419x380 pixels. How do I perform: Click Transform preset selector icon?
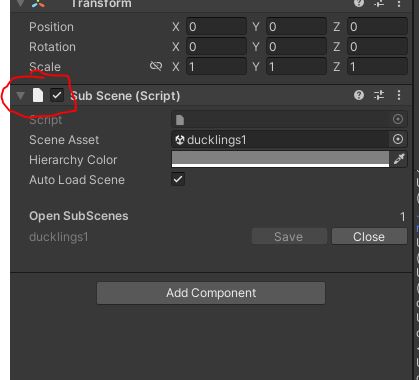pos(379,3)
